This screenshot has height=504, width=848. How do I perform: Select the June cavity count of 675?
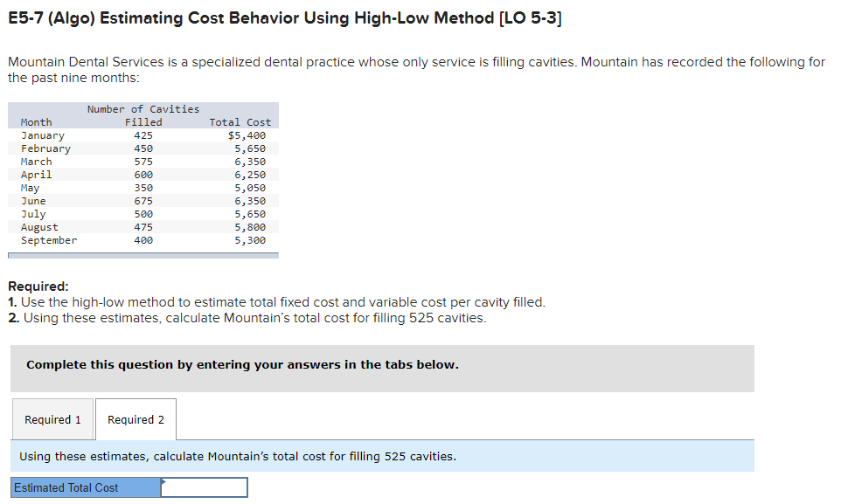[x=142, y=200]
